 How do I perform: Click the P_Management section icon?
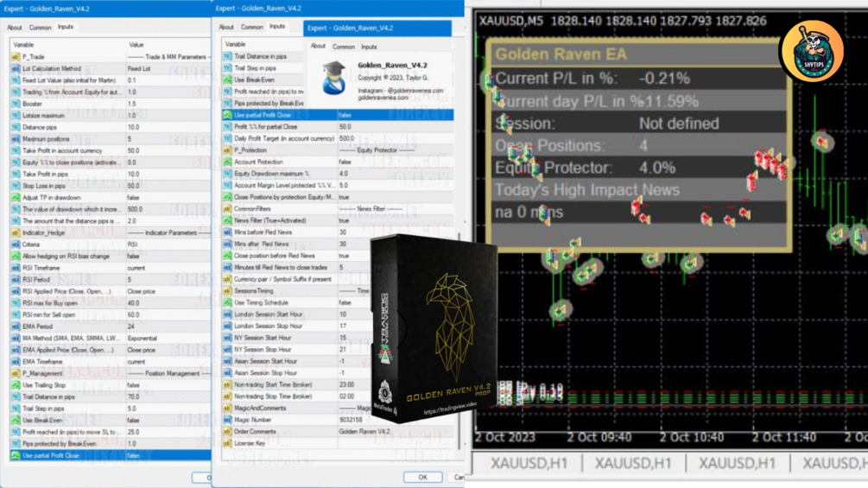point(16,373)
